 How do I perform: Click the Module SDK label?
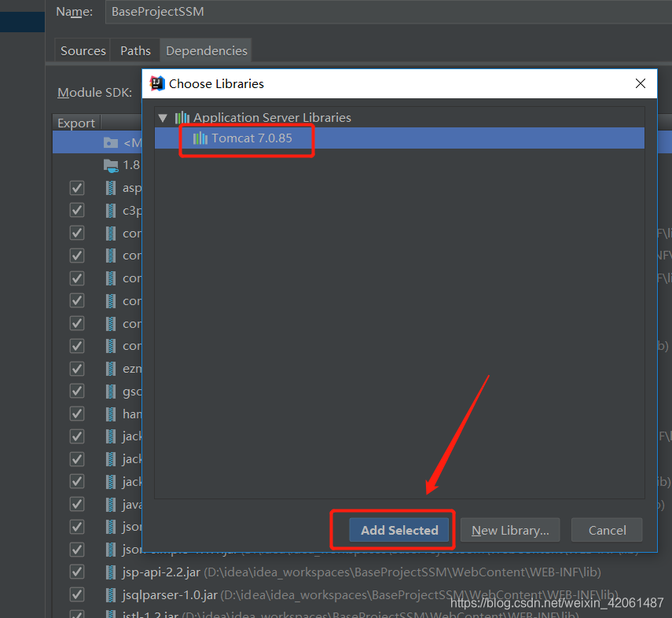tap(95, 92)
